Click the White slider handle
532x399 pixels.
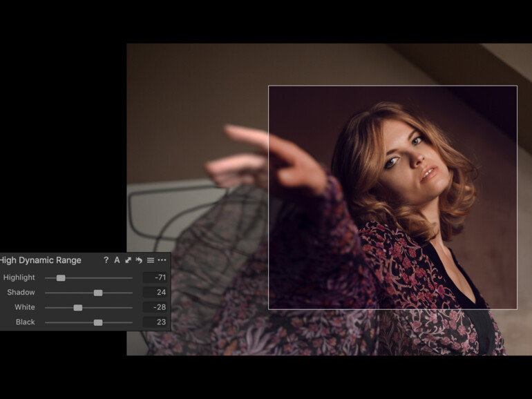(77, 308)
